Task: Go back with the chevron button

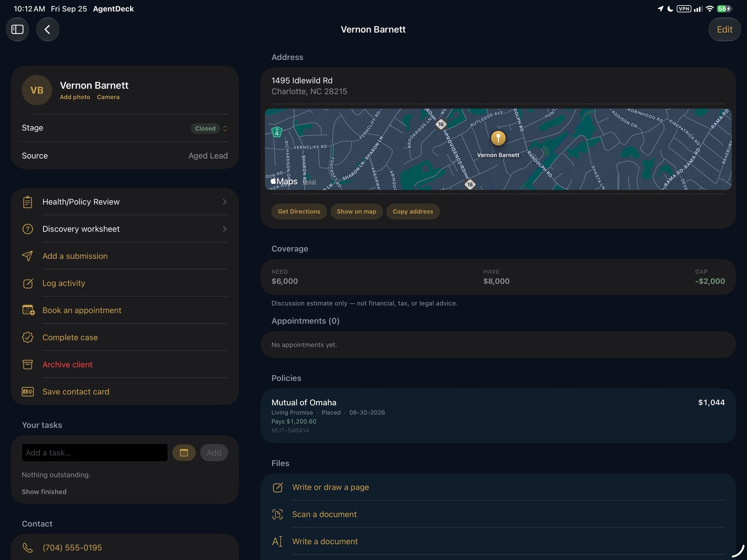Action: [48, 29]
